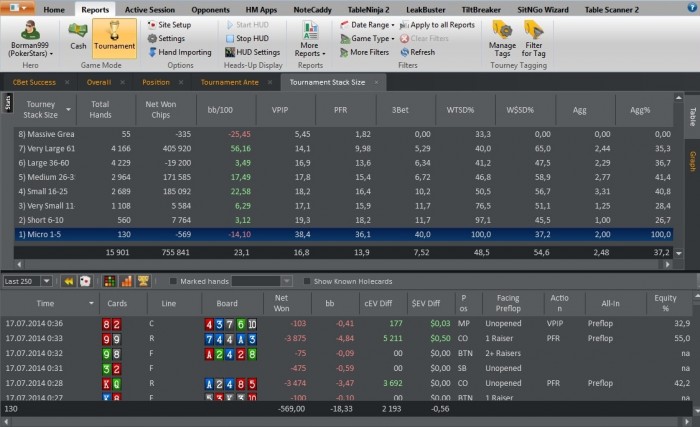Open Hand Importing

[179, 52]
